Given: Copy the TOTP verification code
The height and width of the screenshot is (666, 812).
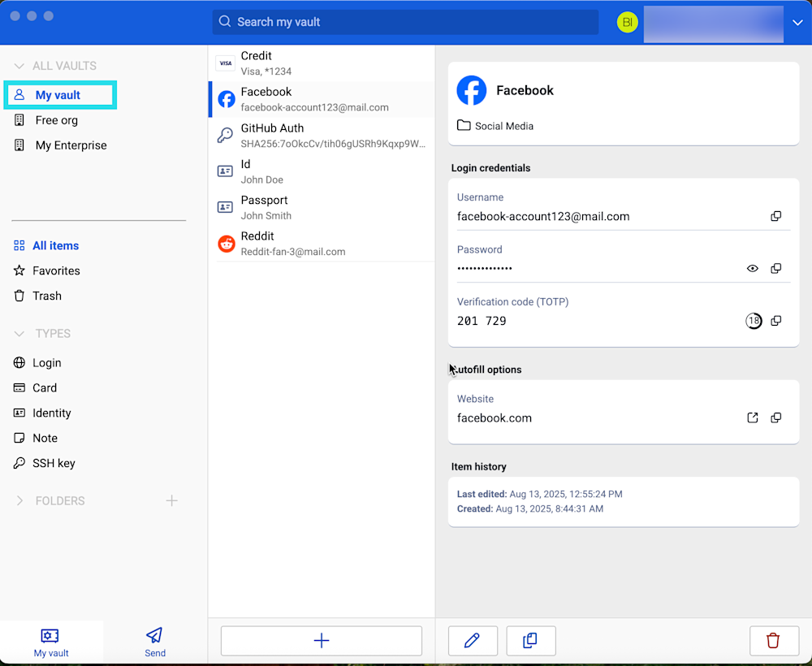Looking at the screenshot, I should click(775, 320).
